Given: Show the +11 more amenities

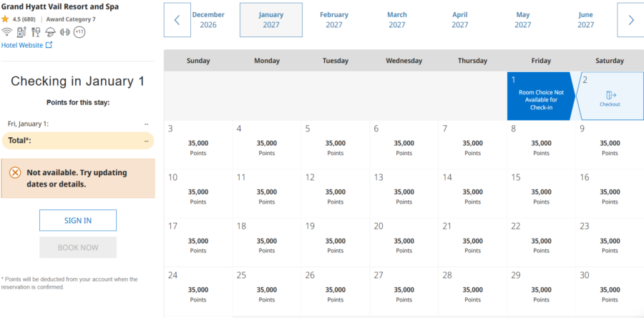Looking at the screenshot, I should tap(79, 32).
